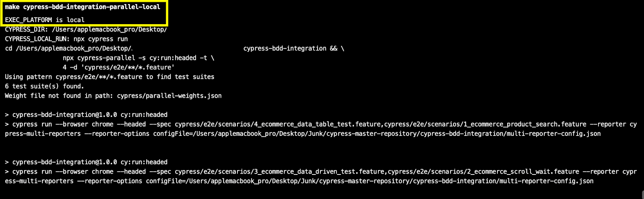Click the EXEC_PLATFORM is local line
Screen dimensions: 644x199
click(x=45, y=20)
